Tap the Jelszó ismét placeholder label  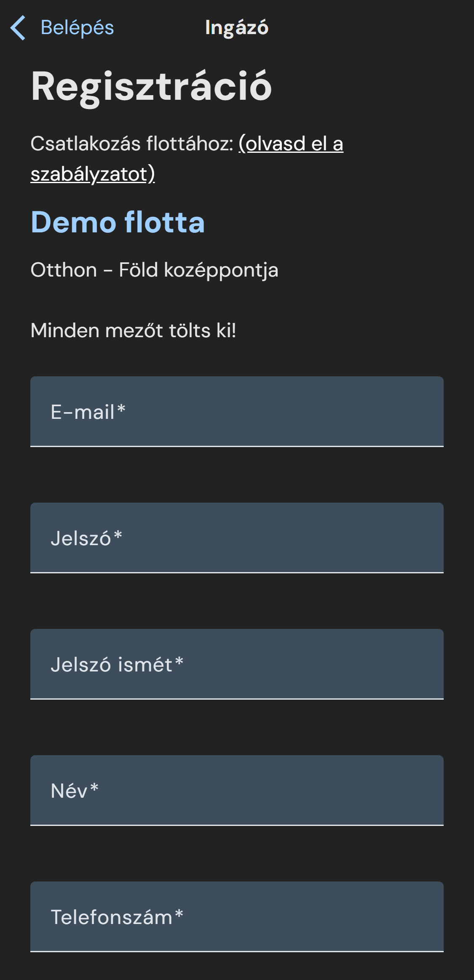[x=111, y=665]
